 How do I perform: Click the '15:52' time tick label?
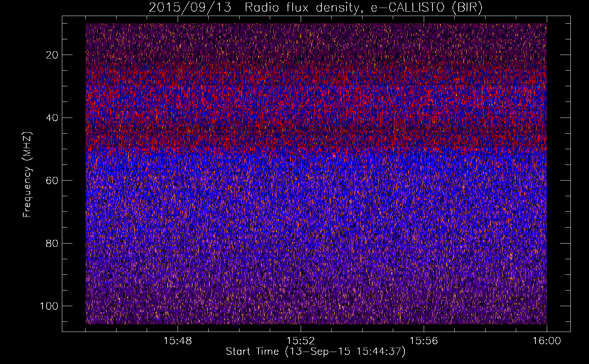(x=301, y=341)
